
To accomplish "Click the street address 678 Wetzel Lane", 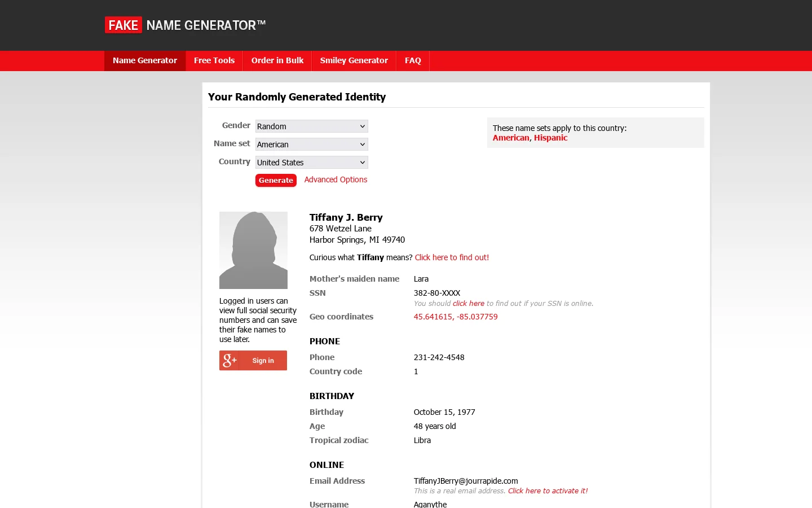I will (x=341, y=229).
